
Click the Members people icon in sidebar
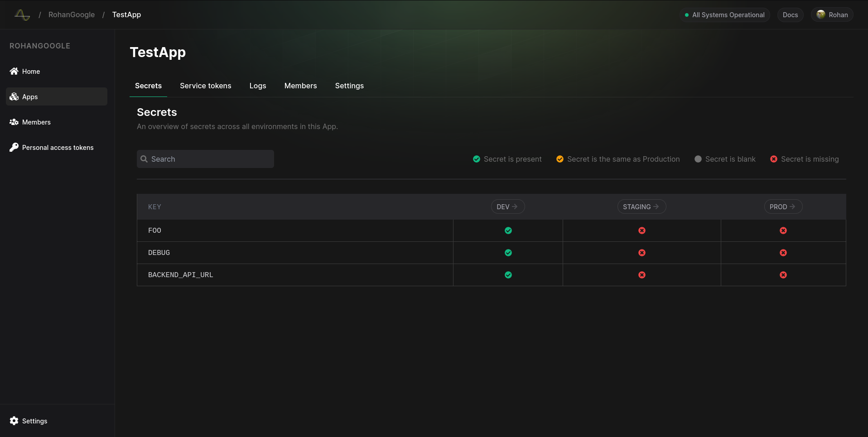14,122
